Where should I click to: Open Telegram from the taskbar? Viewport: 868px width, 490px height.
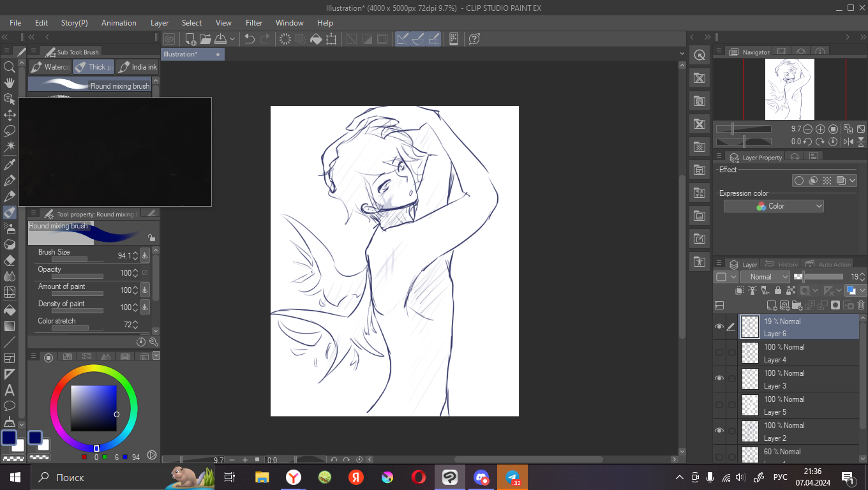click(513, 477)
